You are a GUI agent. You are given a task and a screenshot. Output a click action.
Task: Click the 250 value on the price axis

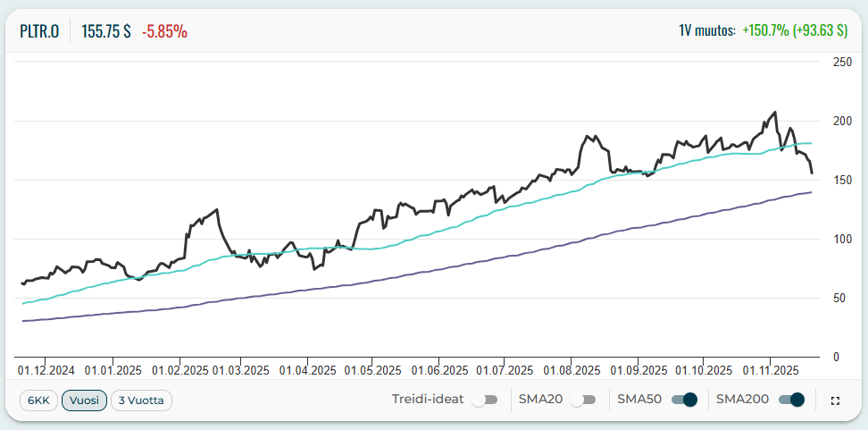841,62
